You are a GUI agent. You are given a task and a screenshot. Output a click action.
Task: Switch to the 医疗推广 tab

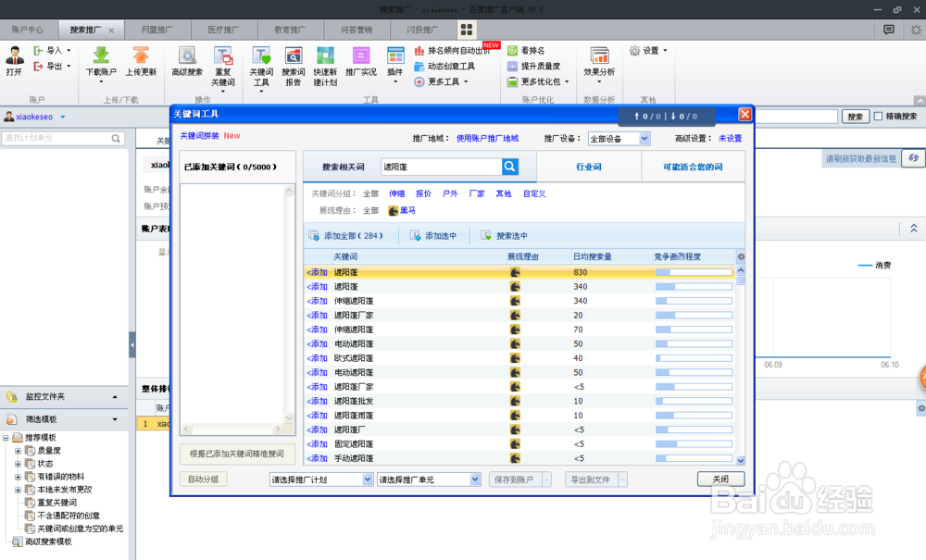tap(223, 30)
